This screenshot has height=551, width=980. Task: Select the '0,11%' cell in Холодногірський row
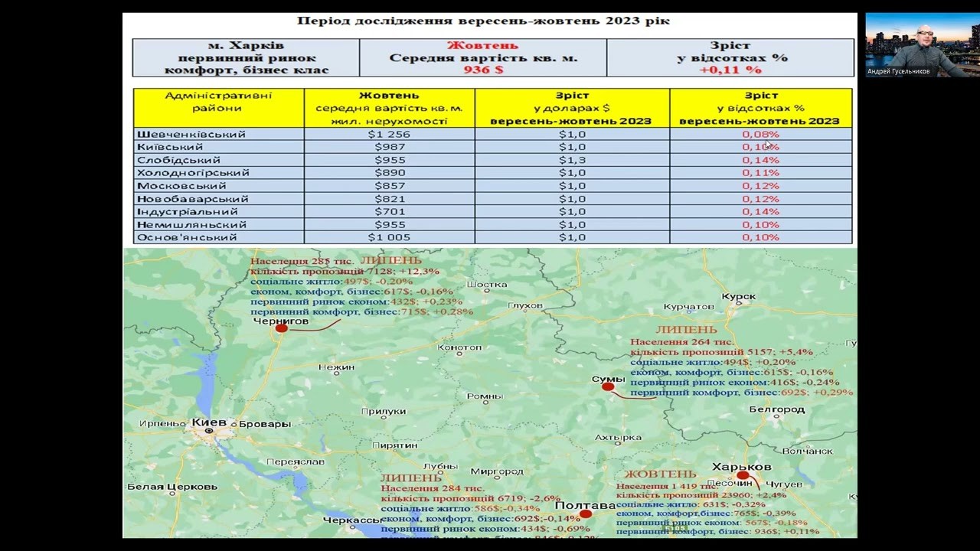click(x=760, y=173)
